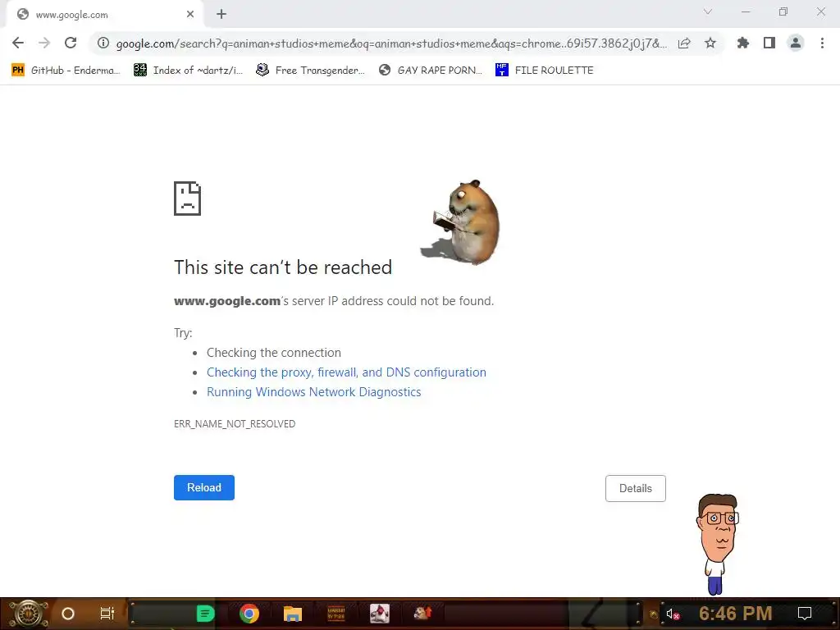Open the Index of ~dartz bookmark
The width and height of the screenshot is (840, 630).
(188, 71)
